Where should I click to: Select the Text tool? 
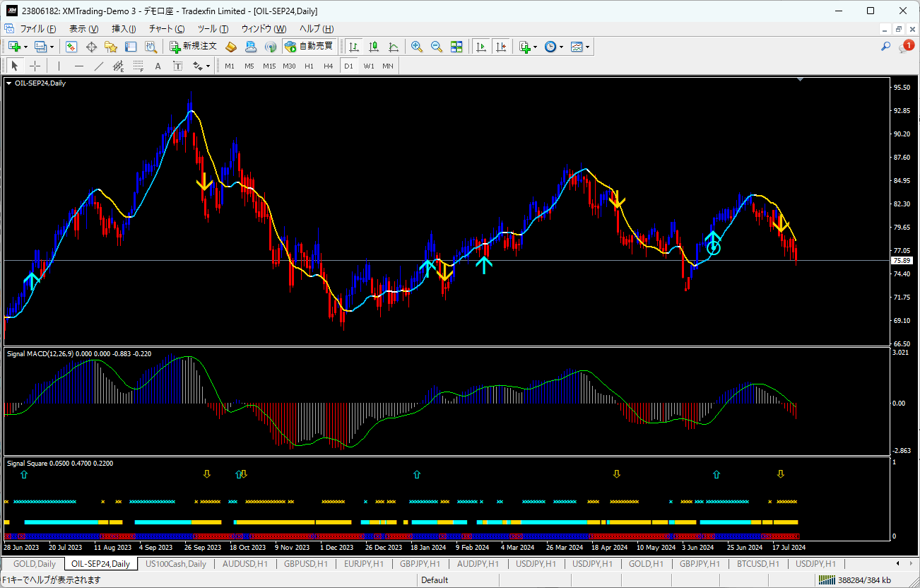[158, 66]
